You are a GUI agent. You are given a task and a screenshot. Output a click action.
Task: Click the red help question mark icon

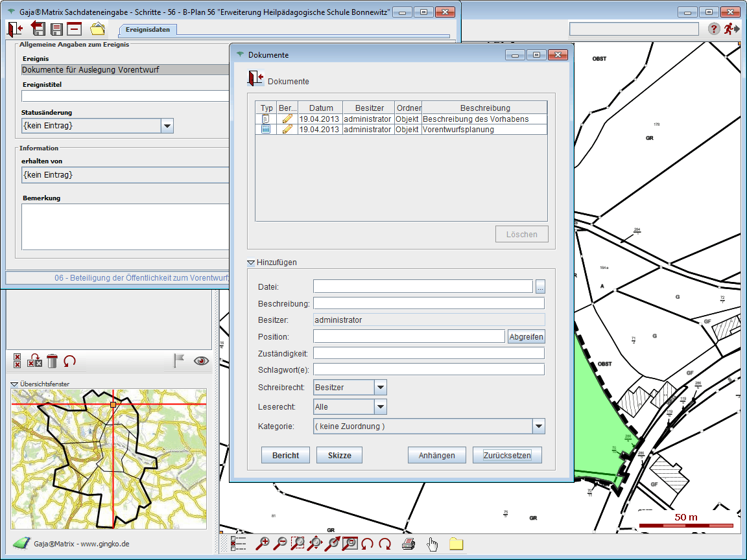coord(713,29)
